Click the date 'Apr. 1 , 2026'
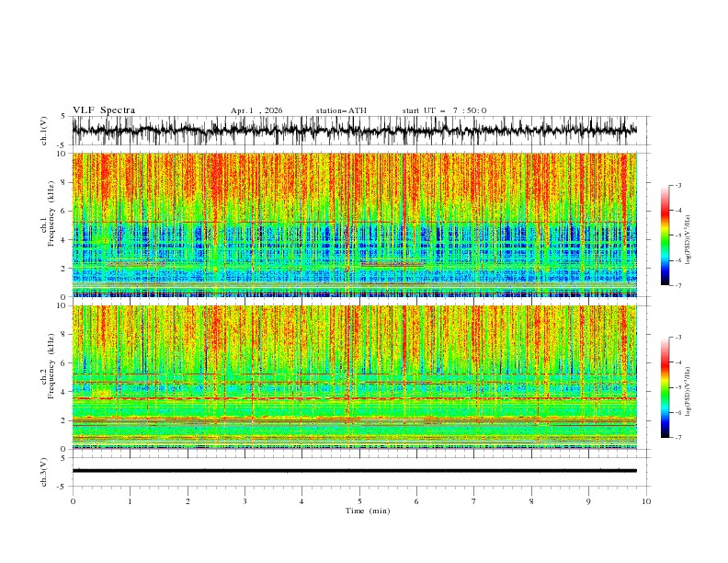Viewport: 728px width, 563px height. tap(256, 110)
